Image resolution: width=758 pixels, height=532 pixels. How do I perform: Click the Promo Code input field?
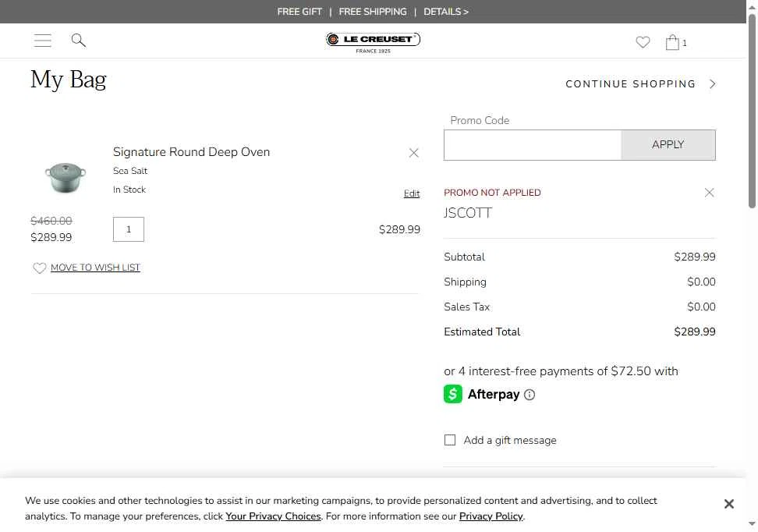tap(533, 145)
